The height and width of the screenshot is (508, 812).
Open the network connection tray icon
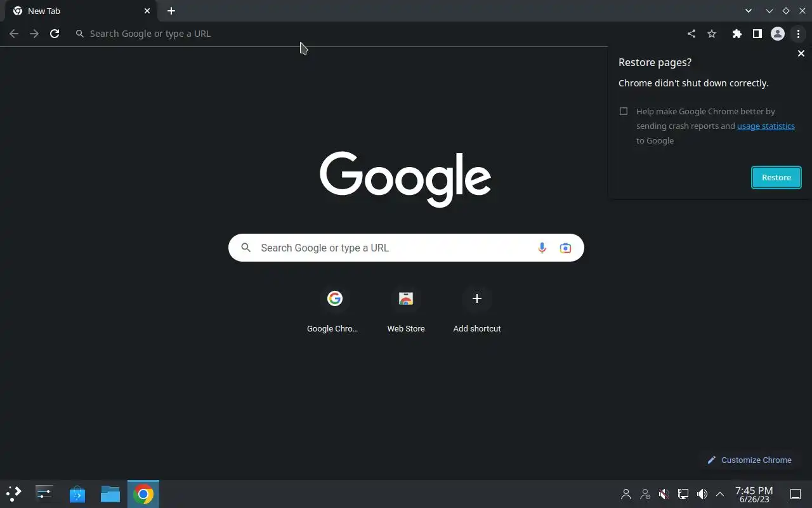click(x=683, y=494)
